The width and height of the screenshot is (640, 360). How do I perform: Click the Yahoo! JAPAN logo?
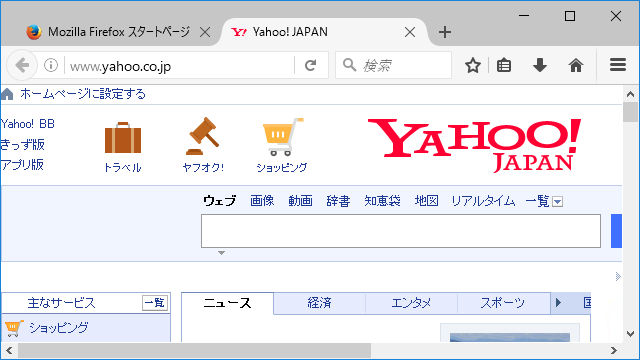[x=474, y=145]
